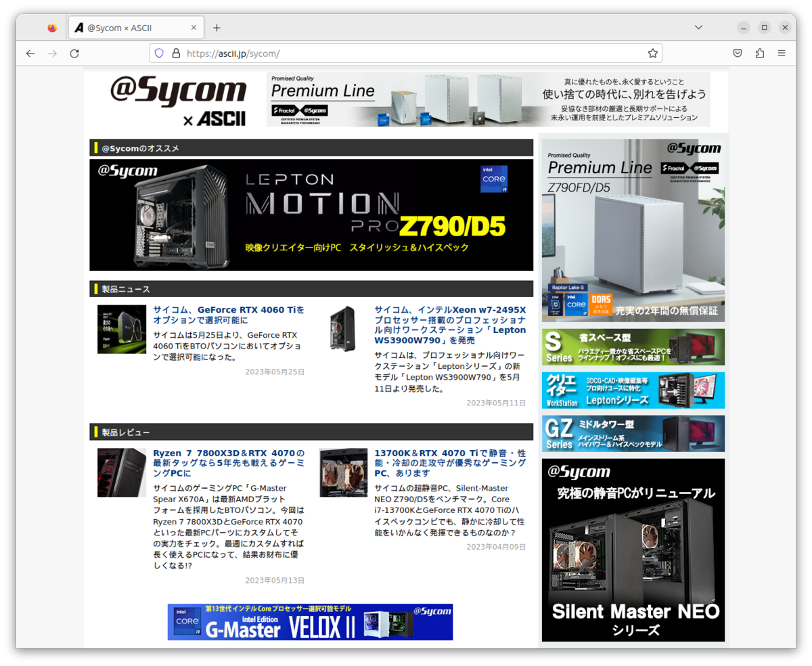Focus the URL address bar
The image size is (812, 666).
(x=406, y=53)
